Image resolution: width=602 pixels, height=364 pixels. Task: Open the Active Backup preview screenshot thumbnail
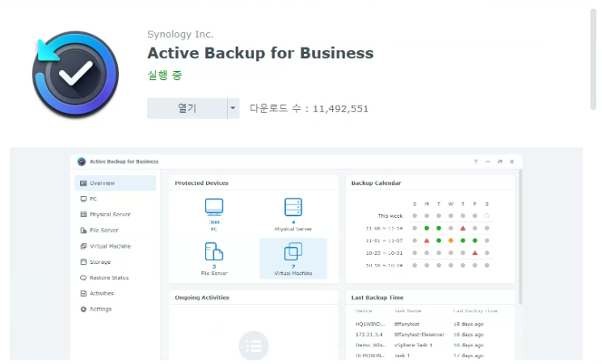296,254
